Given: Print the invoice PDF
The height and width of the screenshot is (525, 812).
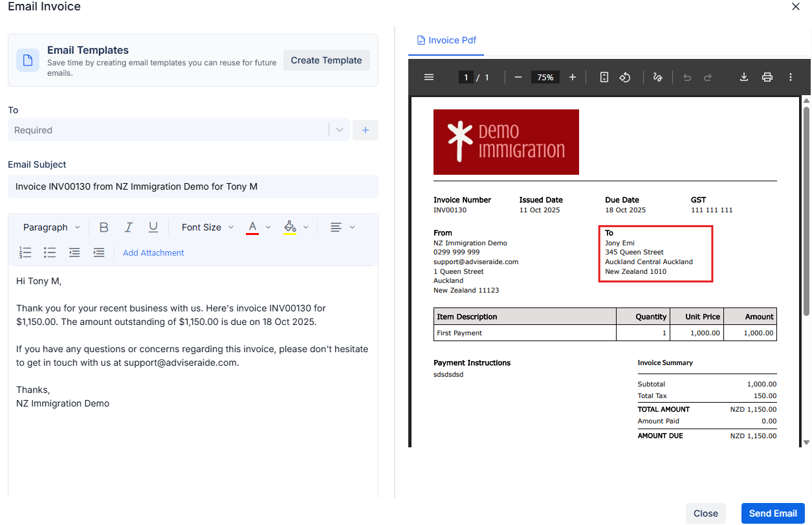Looking at the screenshot, I should coord(767,76).
